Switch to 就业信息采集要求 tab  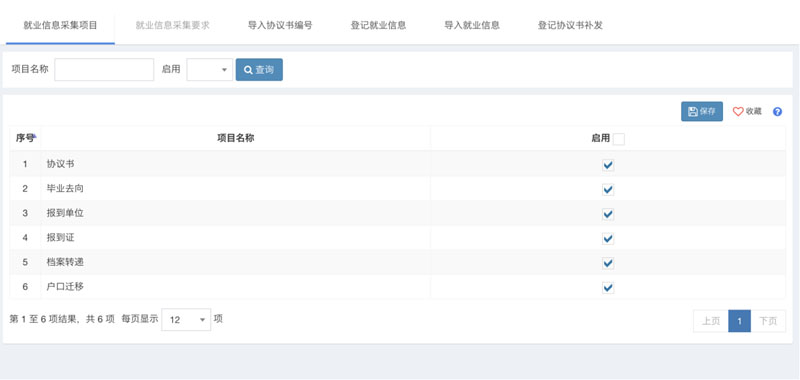coord(172,25)
